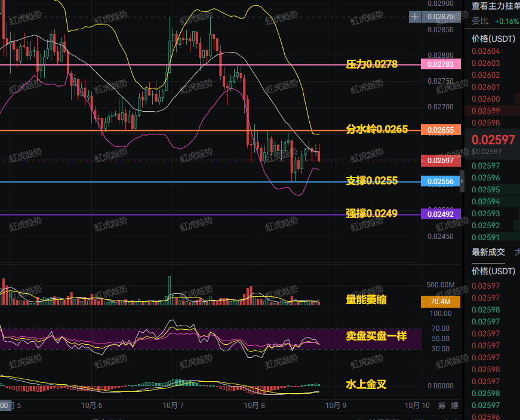Click the MACD 0.00000 axis label
The height and width of the screenshot is (420, 520).
(x=441, y=386)
